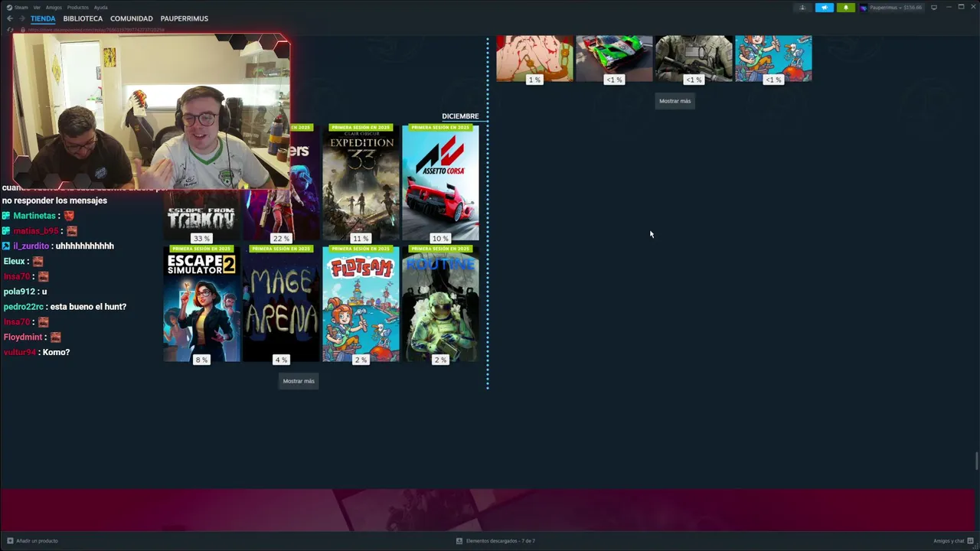Image resolution: width=980 pixels, height=551 pixels.
Task: Click the 1 % label in the top row
Action: pyautogui.click(x=534, y=80)
